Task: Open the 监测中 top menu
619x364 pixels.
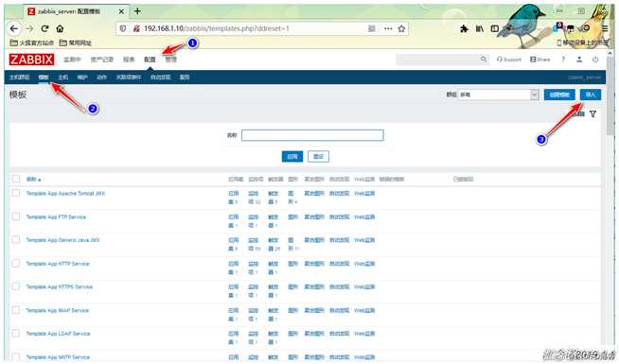Action: (x=72, y=60)
